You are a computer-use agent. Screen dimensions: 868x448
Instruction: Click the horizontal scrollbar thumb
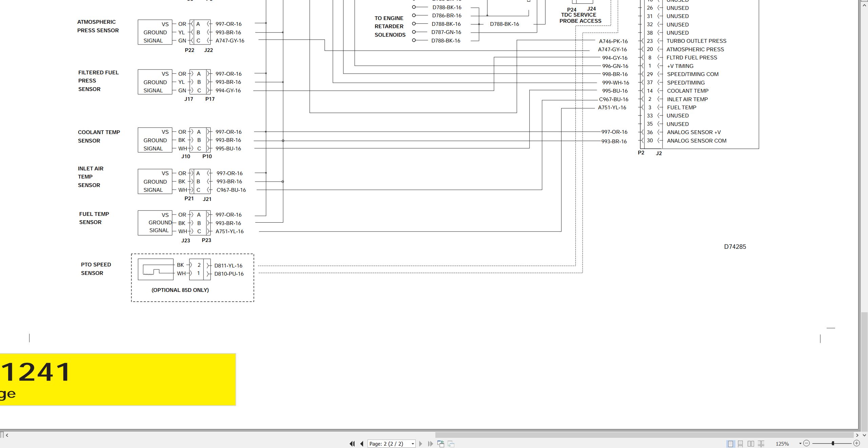[644, 435]
